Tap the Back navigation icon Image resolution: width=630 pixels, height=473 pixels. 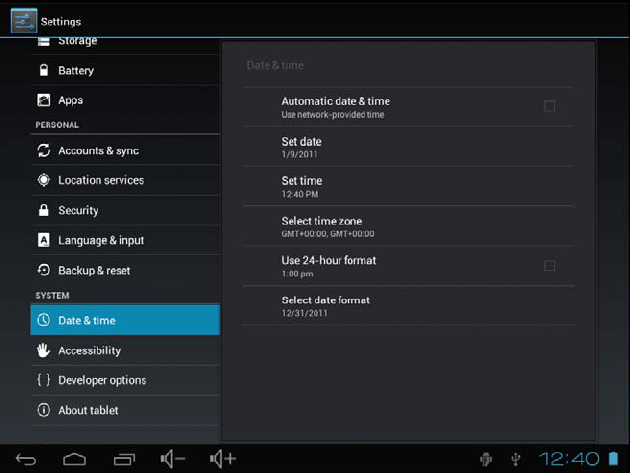(x=26, y=459)
